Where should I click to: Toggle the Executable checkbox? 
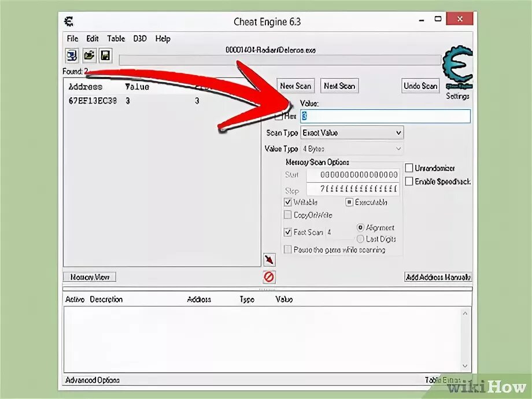point(349,202)
